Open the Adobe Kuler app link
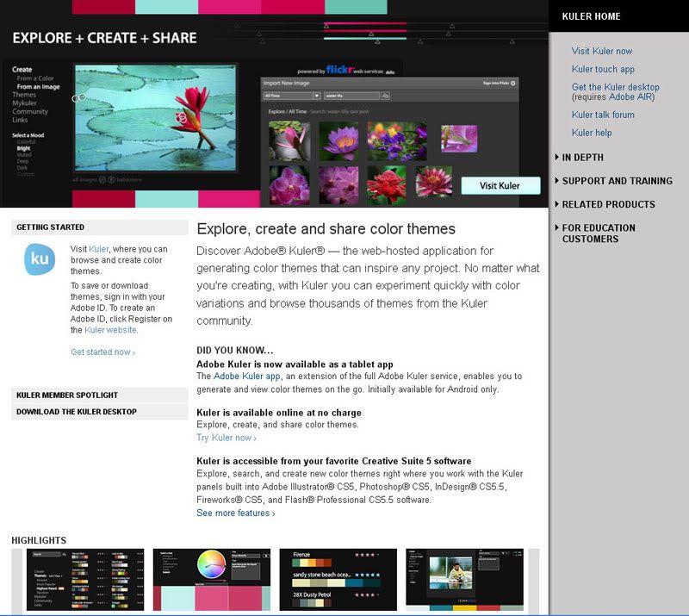 [x=246, y=376]
